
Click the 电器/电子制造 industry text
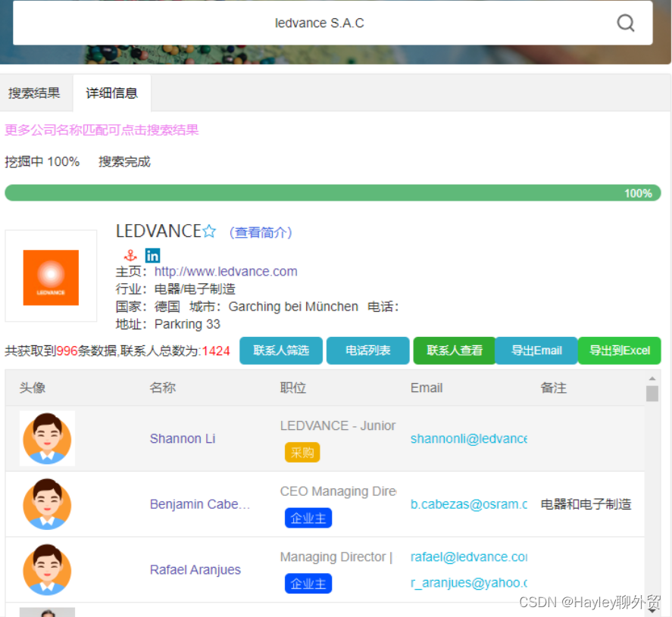click(x=195, y=289)
